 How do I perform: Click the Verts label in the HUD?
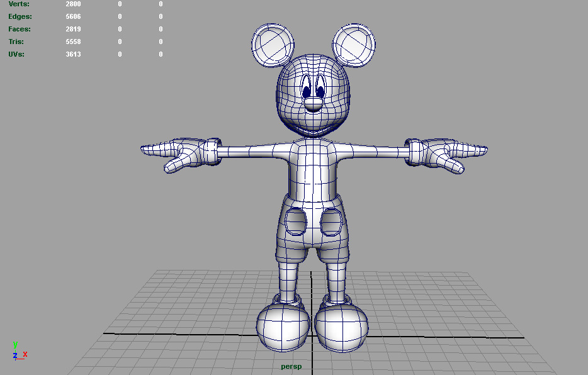[x=19, y=4]
